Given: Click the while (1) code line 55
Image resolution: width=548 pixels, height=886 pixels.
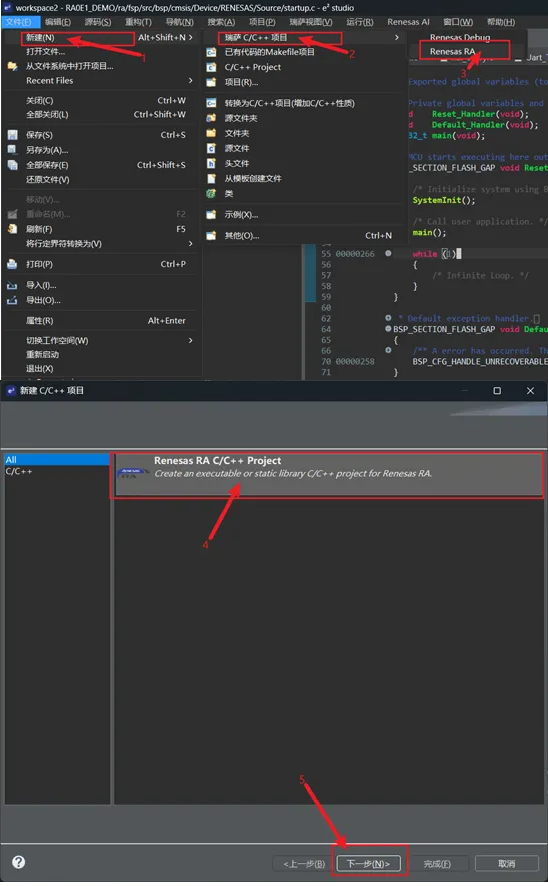Looking at the screenshot, I should 436,254.
